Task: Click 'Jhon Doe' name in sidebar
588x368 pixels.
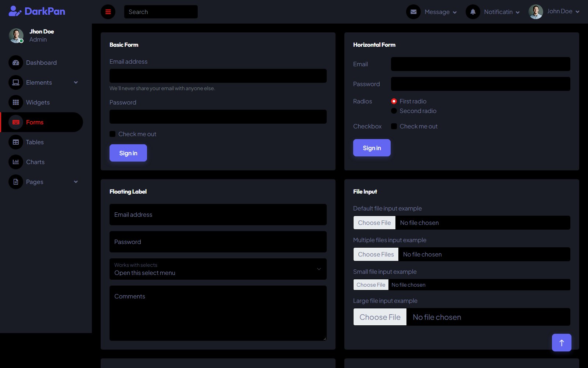Action: coord(42,32)
